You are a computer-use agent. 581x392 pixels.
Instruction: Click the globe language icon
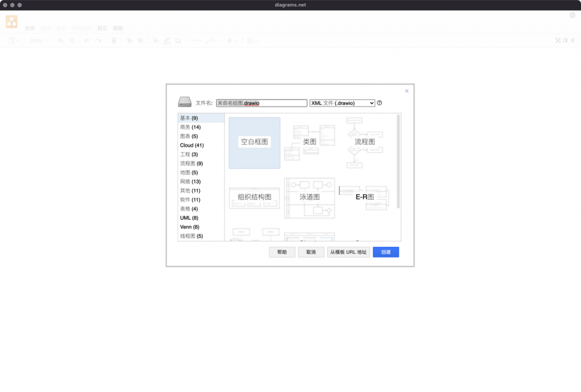point(572,15)
